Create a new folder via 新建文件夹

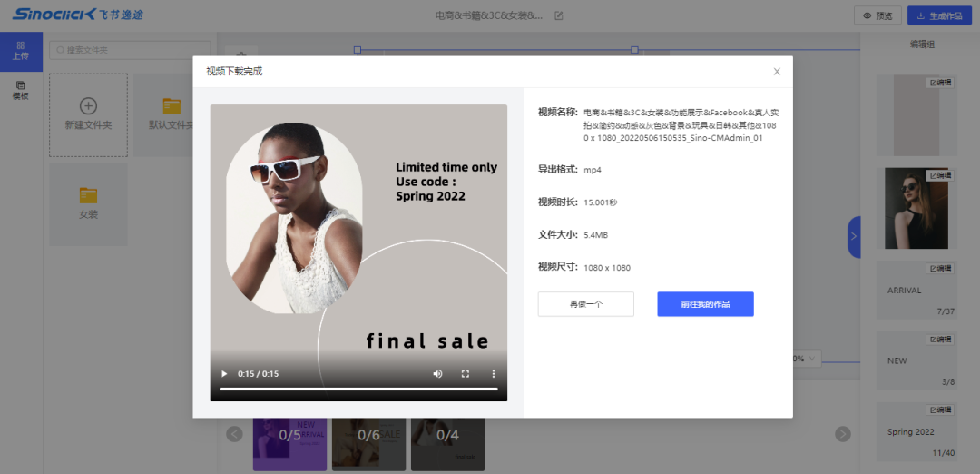coord(88,115)
